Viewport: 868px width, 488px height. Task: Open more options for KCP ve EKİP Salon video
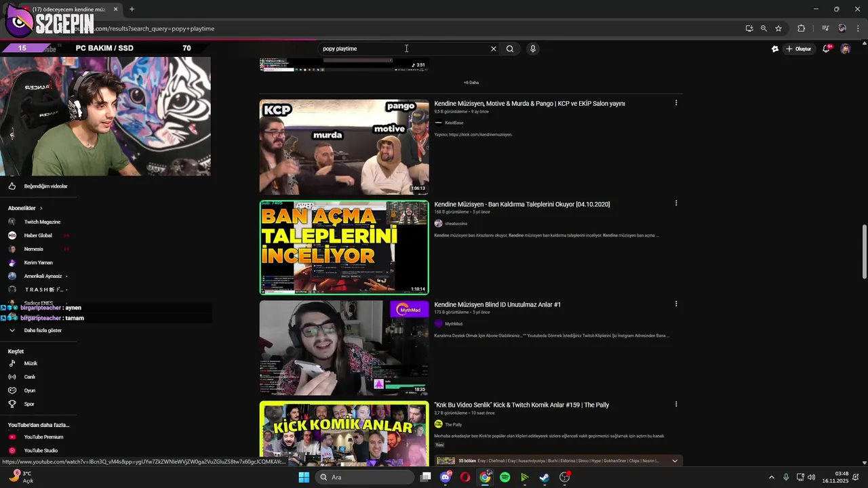[x=676, y=103]
